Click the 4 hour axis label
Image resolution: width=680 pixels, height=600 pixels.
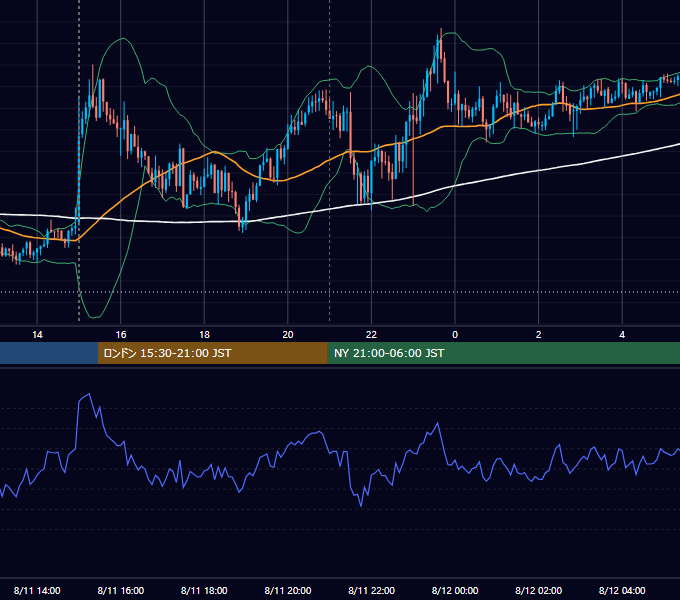coord(622,335)
